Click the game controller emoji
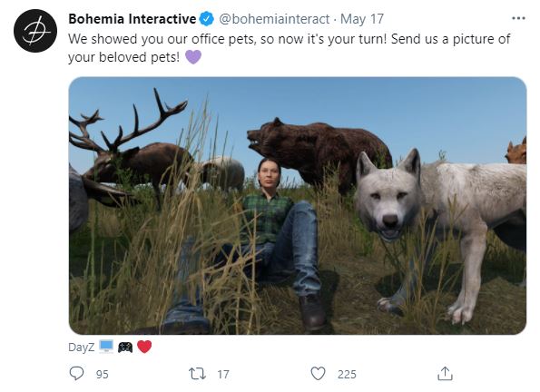 [125, 348]
